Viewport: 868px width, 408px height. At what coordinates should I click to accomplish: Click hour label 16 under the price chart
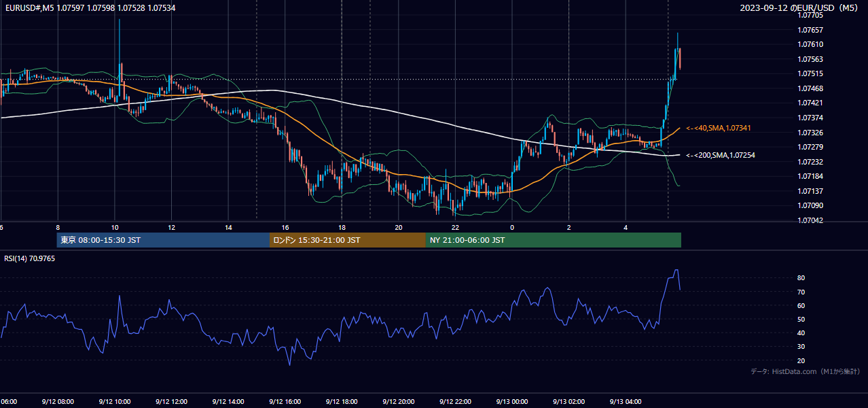(x=285, y=228)
